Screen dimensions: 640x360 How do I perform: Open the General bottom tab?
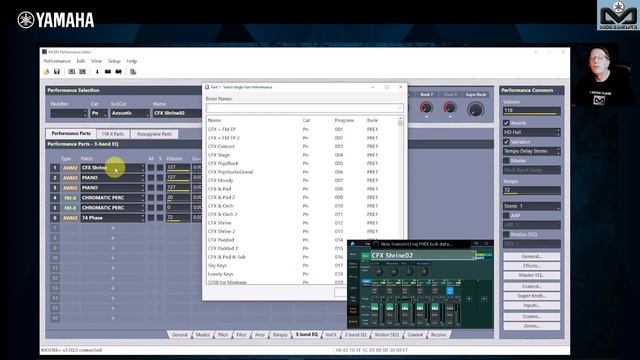pos(180,335)
